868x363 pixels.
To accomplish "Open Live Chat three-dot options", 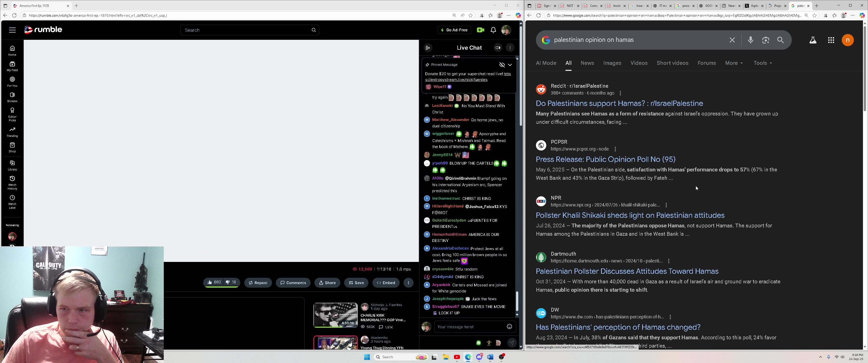I will [510, 48].
